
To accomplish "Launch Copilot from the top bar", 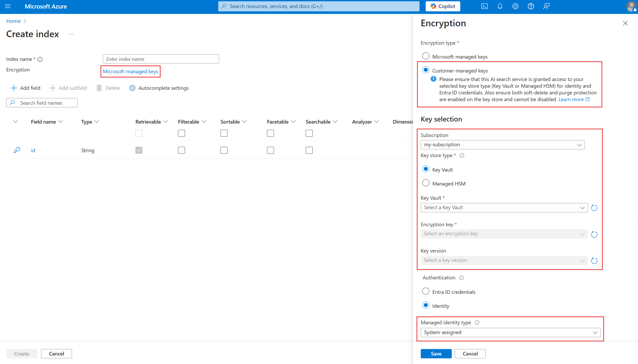I will 443,6.
